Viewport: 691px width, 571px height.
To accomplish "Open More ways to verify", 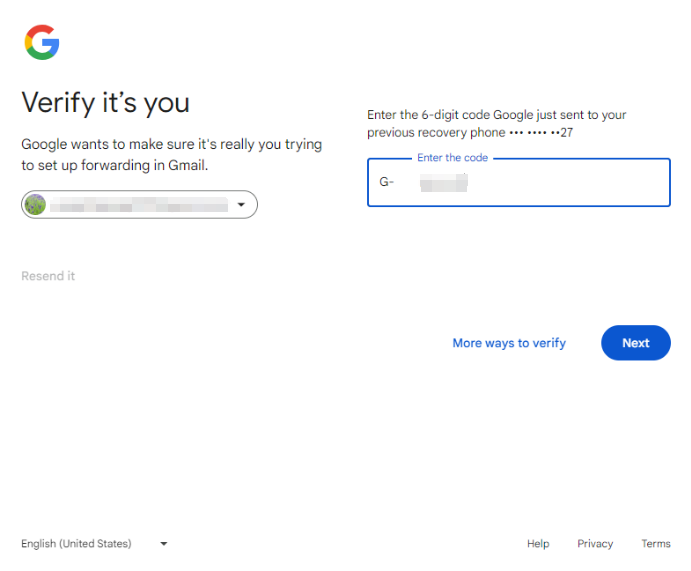I will [x=509, y=343].
